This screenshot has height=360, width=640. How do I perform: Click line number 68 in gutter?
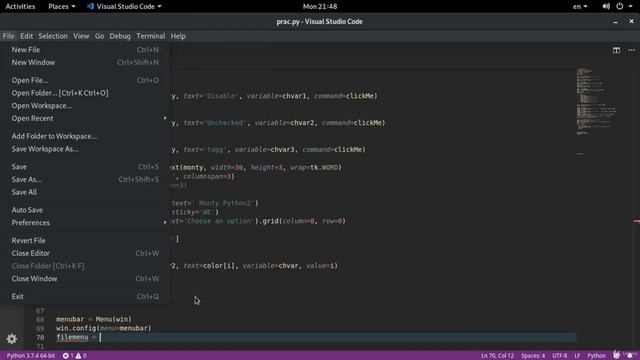40,320
